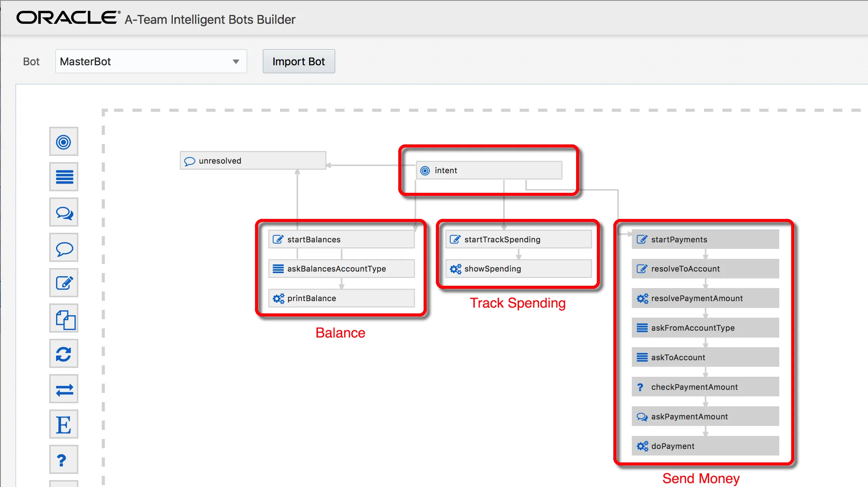Image resolution: width=868 pixels, height=487 pixels.
Task: Click the single speech bubble output icon
Action: click(x=64, y=248)
